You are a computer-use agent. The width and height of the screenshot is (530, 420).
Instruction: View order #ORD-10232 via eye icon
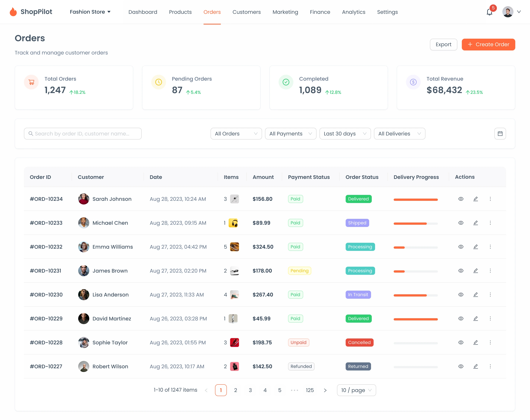(461, 247)
